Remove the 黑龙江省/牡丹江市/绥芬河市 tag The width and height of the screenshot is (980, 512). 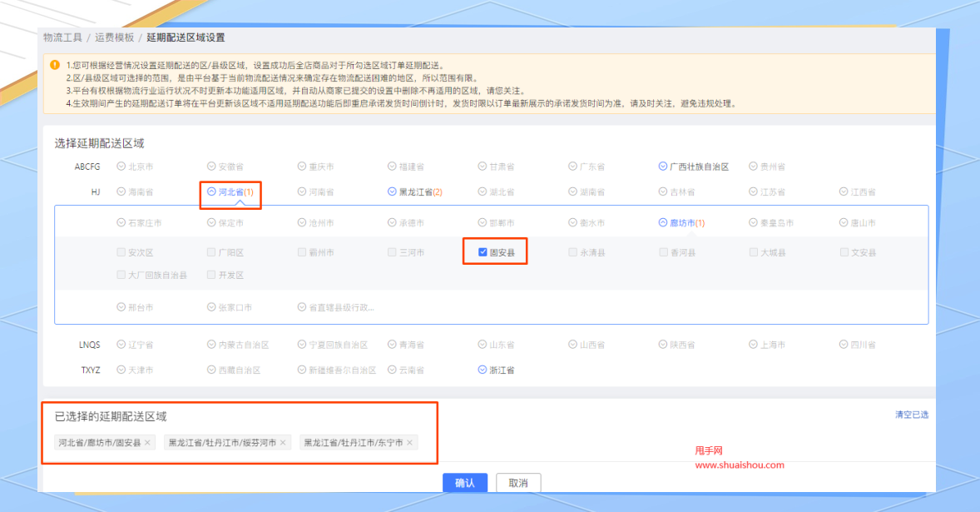pos(282,443)
